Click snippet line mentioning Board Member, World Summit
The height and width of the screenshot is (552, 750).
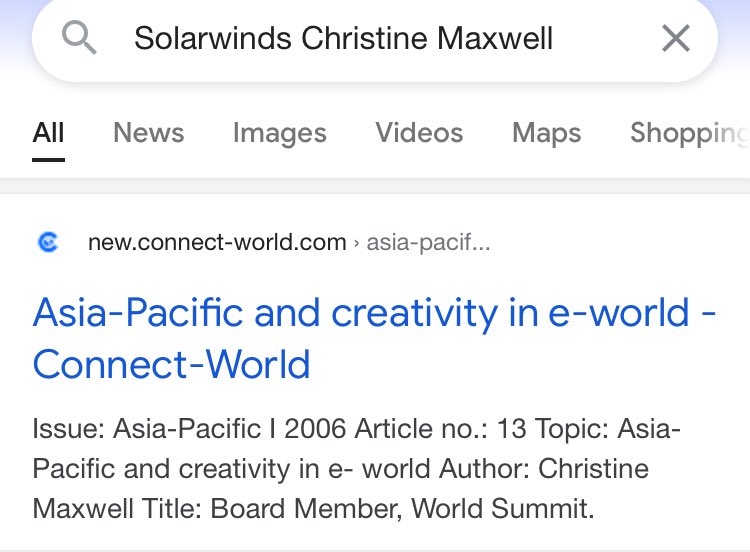(313, 508)
